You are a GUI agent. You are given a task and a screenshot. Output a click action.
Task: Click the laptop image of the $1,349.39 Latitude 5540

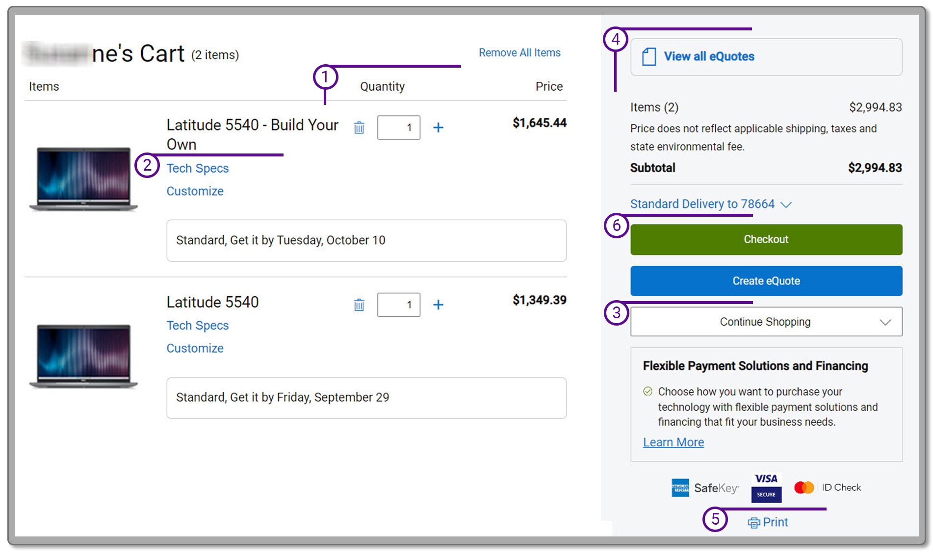pyautogui.click(x=83, y=356)
